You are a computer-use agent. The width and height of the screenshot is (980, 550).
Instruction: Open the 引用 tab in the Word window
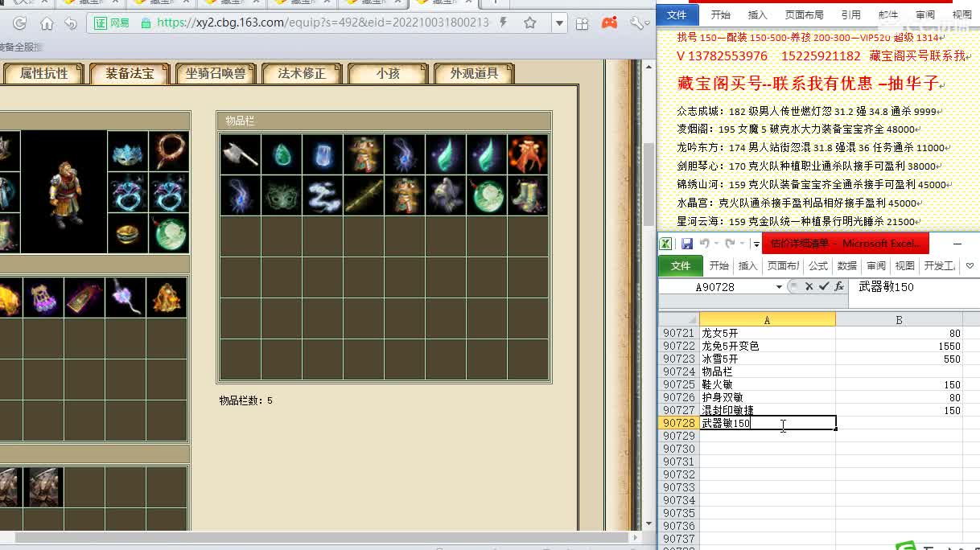coord(850,14)
